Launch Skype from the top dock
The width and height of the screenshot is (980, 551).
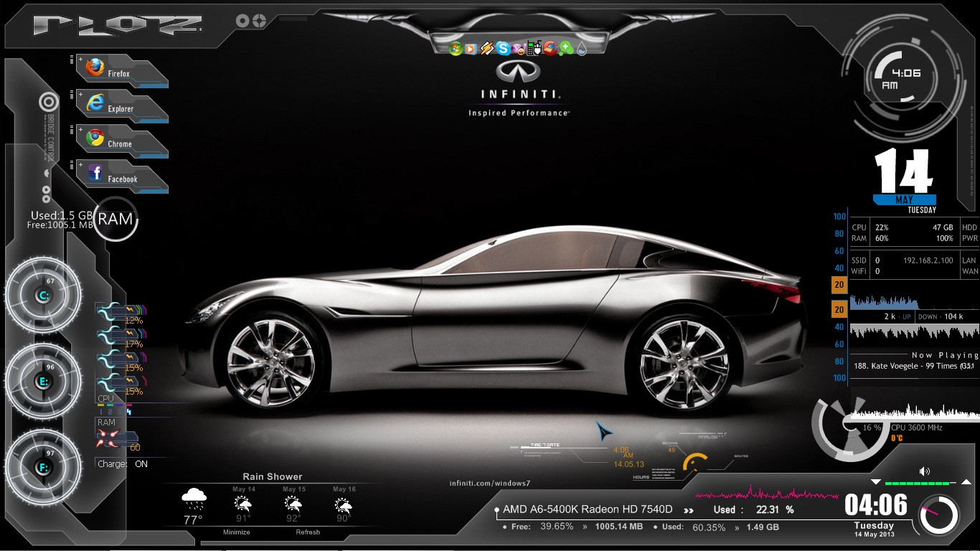[x=503, y=49]
